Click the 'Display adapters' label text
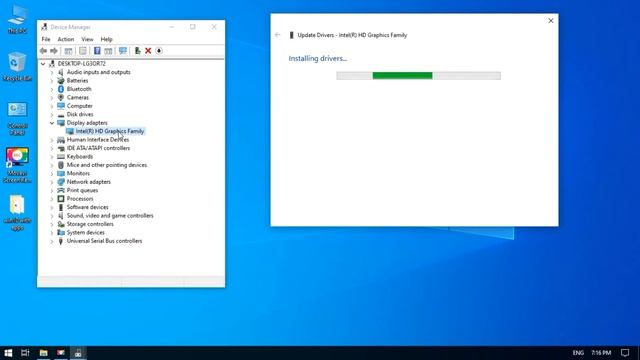The height and width of the screenshot is (360, 640). 87,123
